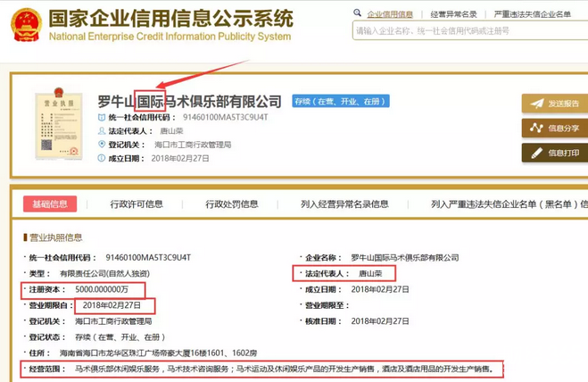Click the 存续（在营、开业、在册）status badge
This screenshot has width=588, height=382.
coord(341,102)
